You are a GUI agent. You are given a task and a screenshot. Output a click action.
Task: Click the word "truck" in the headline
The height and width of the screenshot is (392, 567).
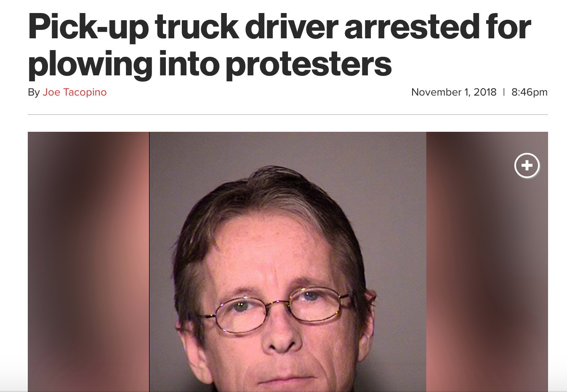[x=197, y=27]
